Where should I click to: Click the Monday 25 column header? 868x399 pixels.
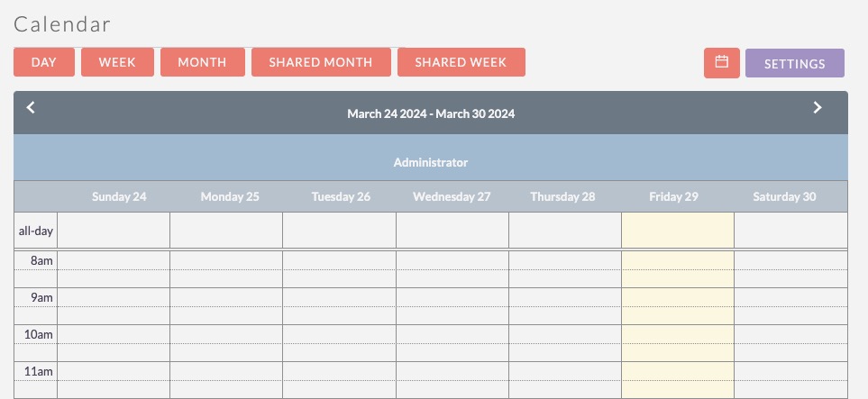pos(230,196)
